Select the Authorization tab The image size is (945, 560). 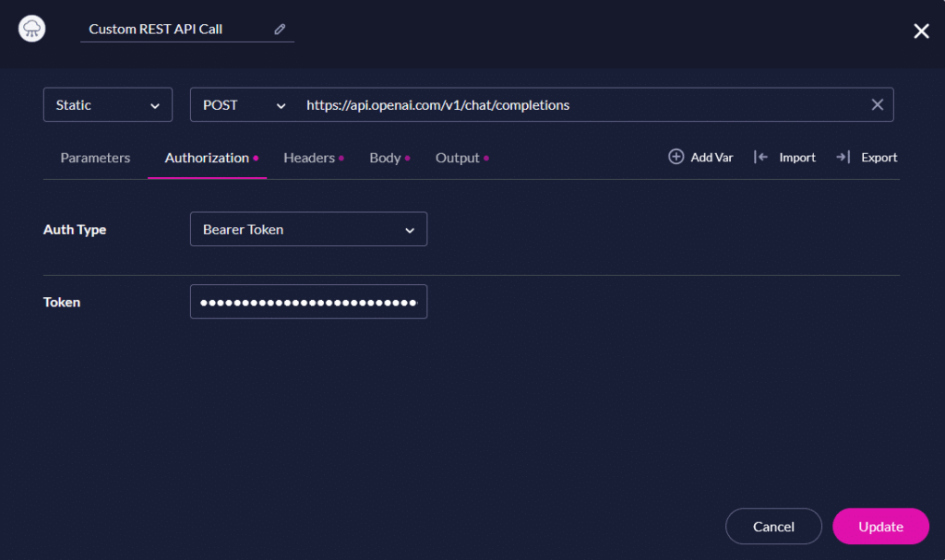point(205,157)
